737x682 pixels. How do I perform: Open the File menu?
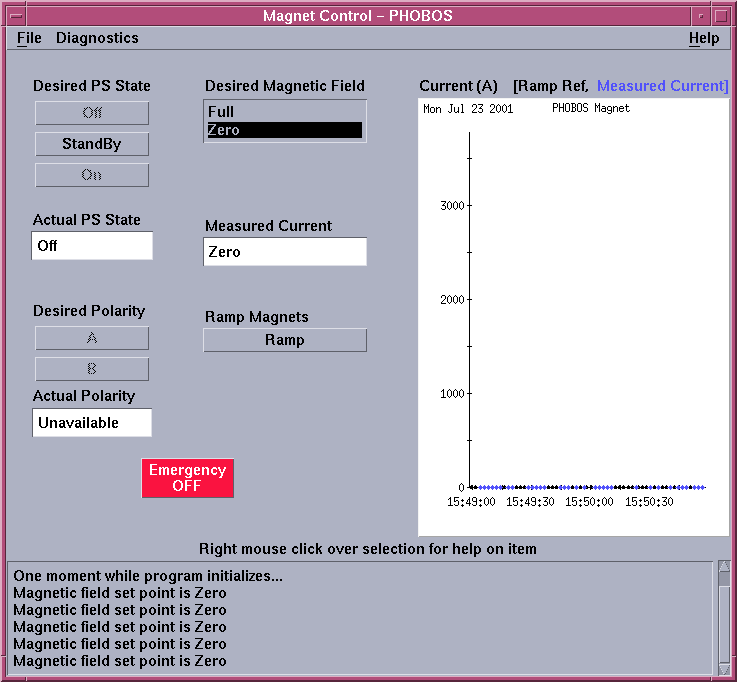pos(29,38)
